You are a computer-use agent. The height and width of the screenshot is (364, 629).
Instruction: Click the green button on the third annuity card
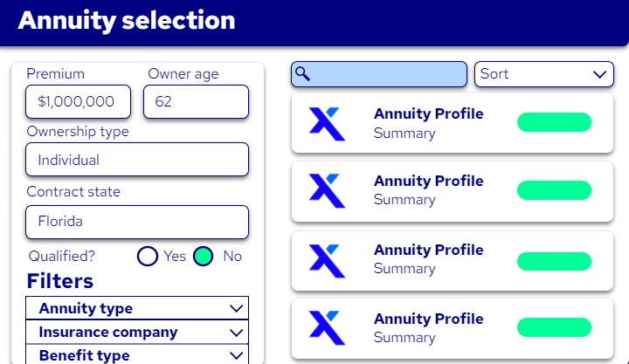point(554,258)
